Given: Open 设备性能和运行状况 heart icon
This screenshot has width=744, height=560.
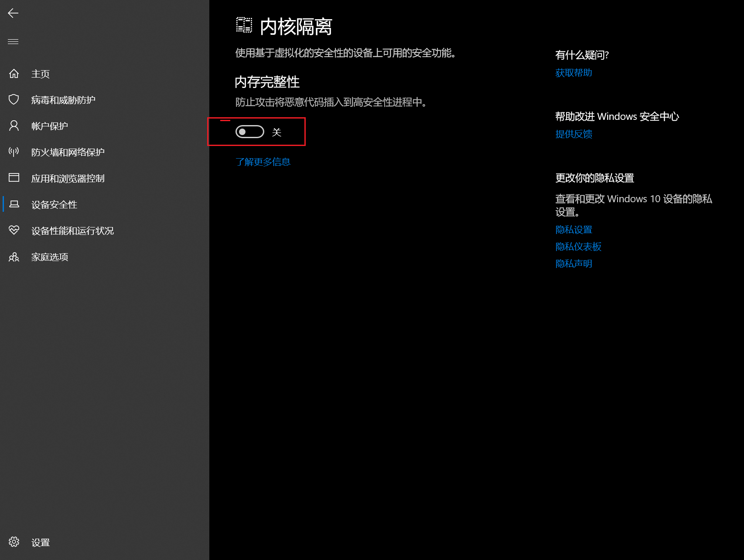Looking at the screenshot, I should click(14, 230).
